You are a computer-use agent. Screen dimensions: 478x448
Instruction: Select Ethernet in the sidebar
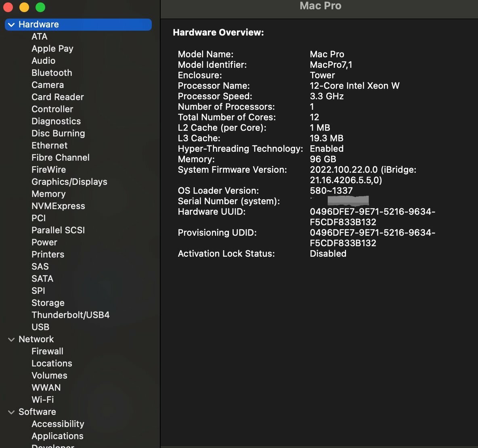(49, 145)
